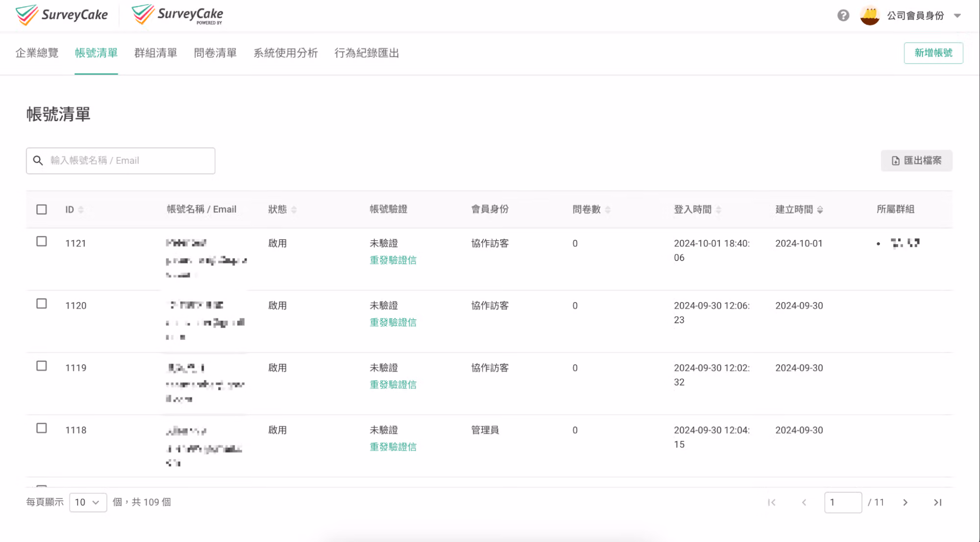Screen dimensions: 980x542
Task: Go to 系統使用分析 tab
Action: (x=286, y=53)
